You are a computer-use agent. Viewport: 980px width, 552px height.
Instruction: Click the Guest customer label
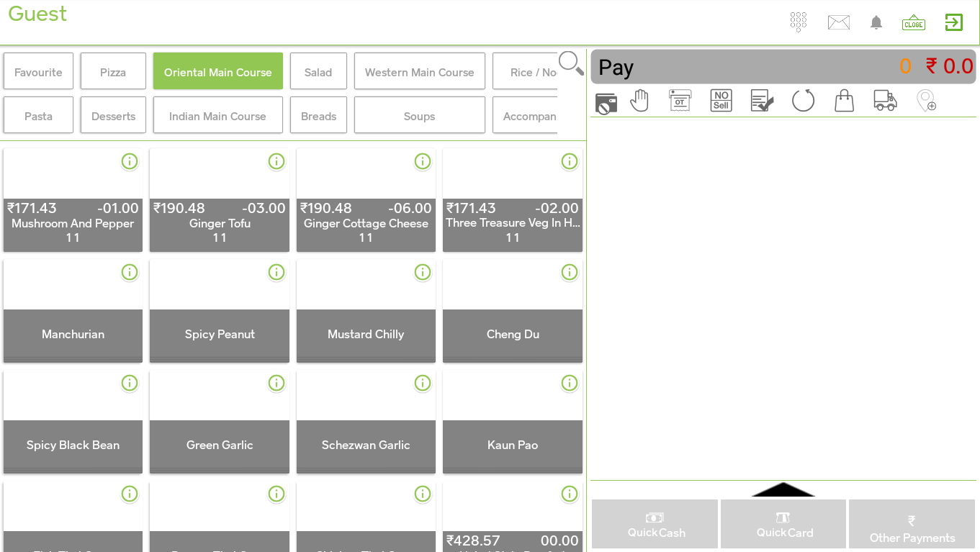point(37,14)
